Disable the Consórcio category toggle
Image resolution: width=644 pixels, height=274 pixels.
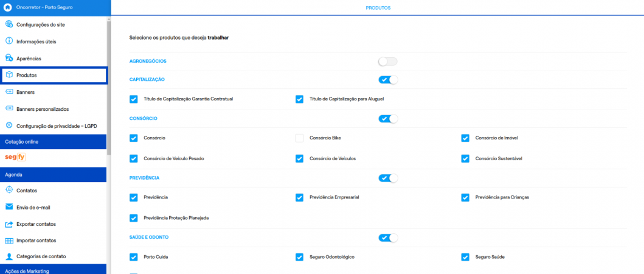tap(388, 119)
